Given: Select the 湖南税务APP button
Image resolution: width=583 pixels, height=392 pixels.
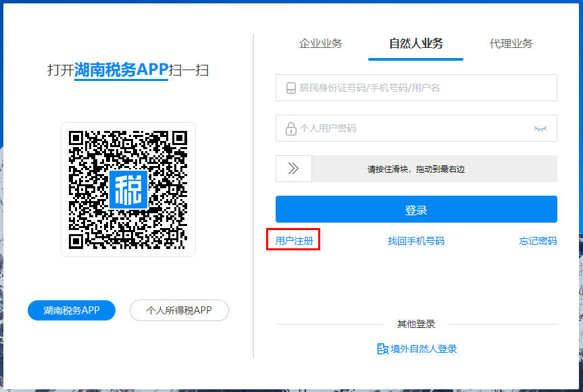Looking at the screenshot, I should (x=72, y=310).
